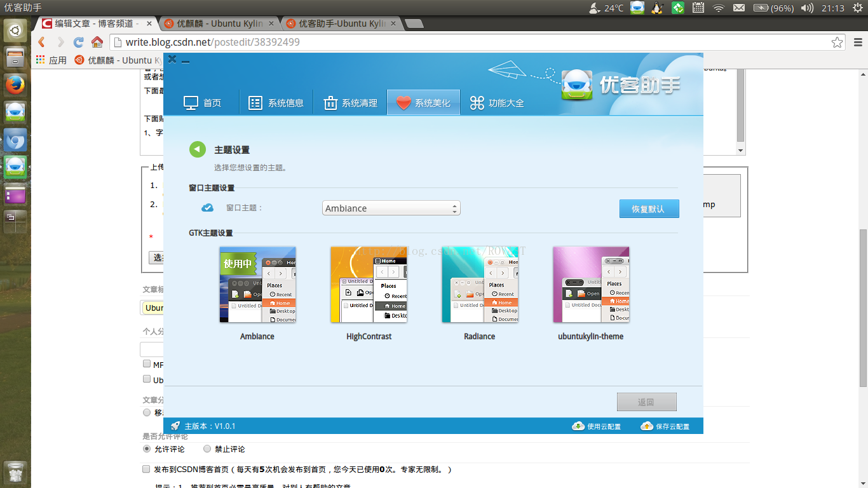Viewport: 868px width, 488px height.
Task: Open the 应用 apps shortcut in bookmarks bar
Action: (x=51, y=60)
